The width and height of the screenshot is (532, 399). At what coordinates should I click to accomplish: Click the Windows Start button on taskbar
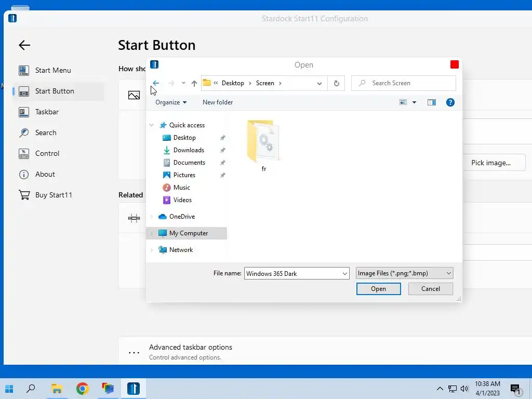click(9, 389)
